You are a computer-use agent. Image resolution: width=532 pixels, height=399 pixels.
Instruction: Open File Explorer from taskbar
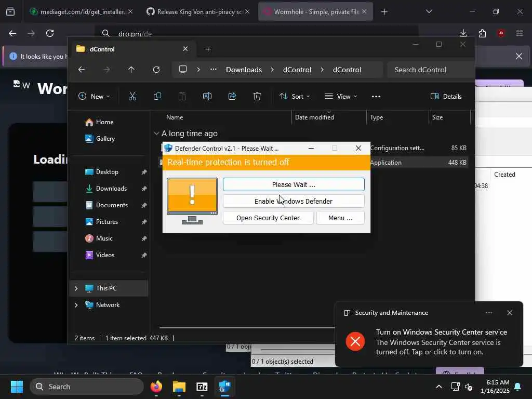click(179, 387)
